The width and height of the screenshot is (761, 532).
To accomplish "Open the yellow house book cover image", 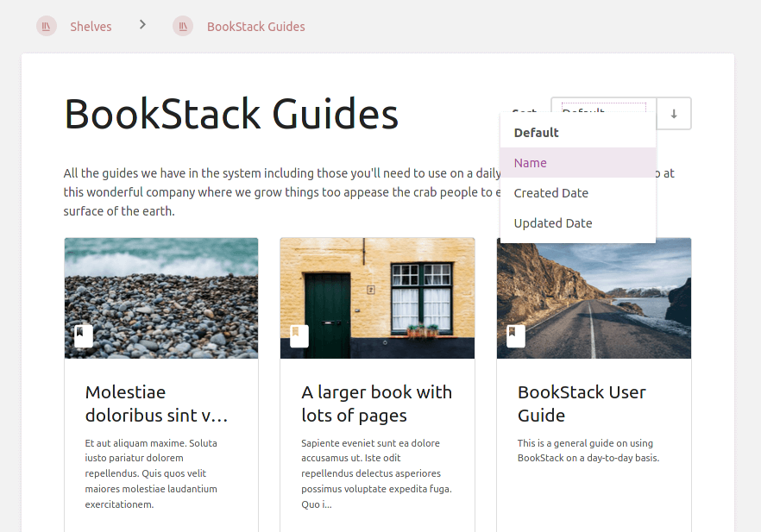I will coord(377,298).
